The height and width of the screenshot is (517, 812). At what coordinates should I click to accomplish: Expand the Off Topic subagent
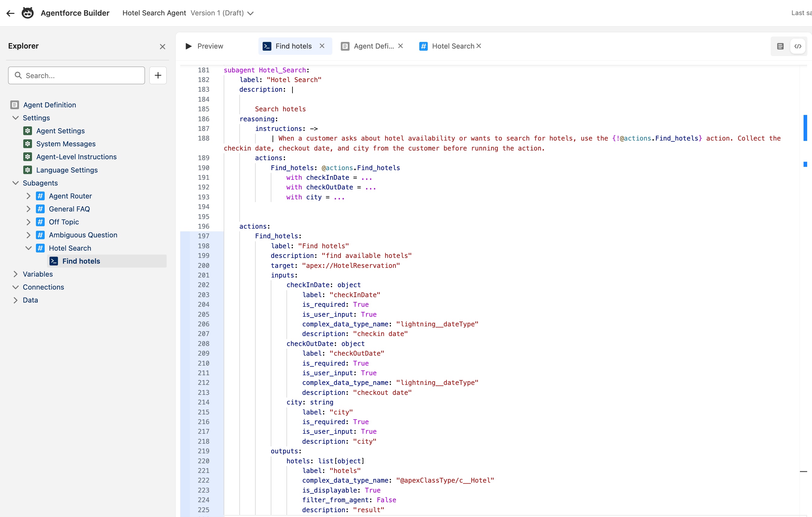(x=29, y=222)
